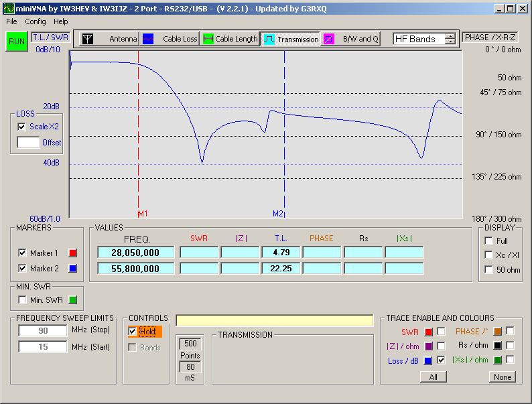Click the Start frequency field showing 15

tap(43, 346)
